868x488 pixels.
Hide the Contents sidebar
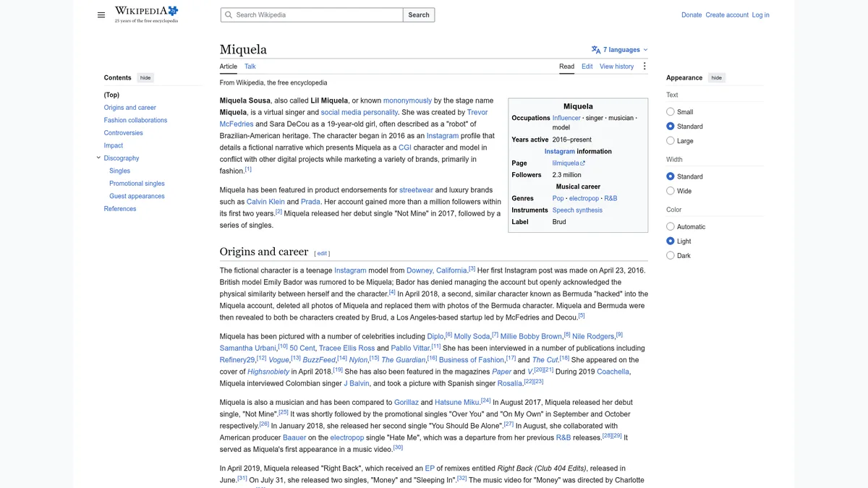click(x=145, y=77)
